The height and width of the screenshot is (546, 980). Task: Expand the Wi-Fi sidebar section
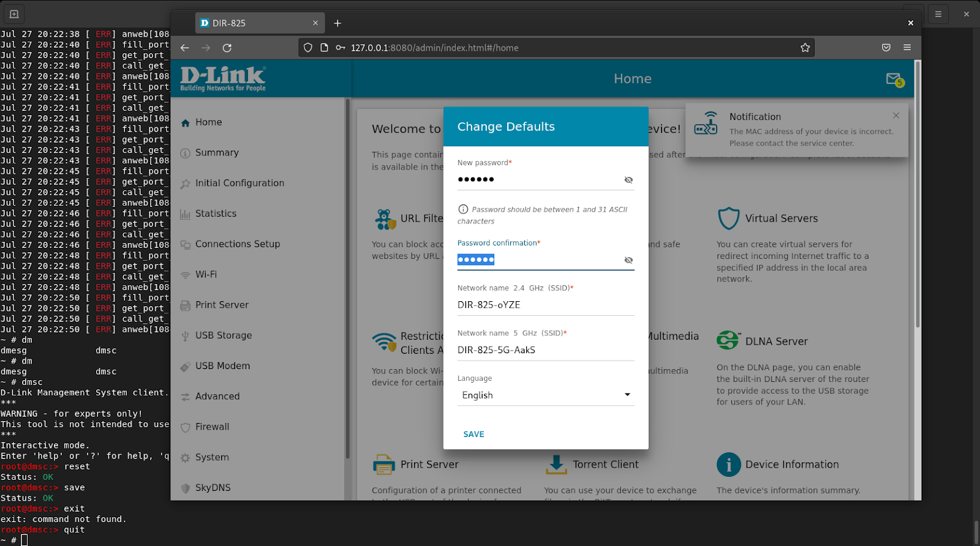coord(206,275)
